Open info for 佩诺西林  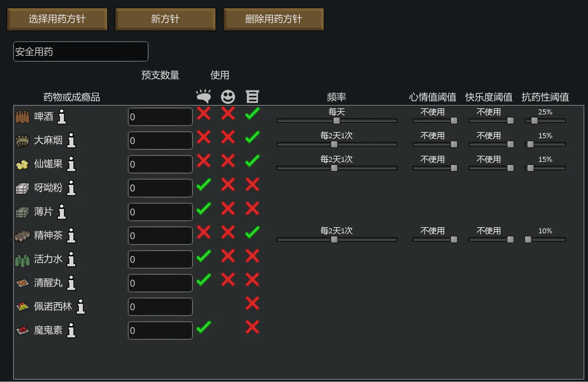[x=81, y=306]
